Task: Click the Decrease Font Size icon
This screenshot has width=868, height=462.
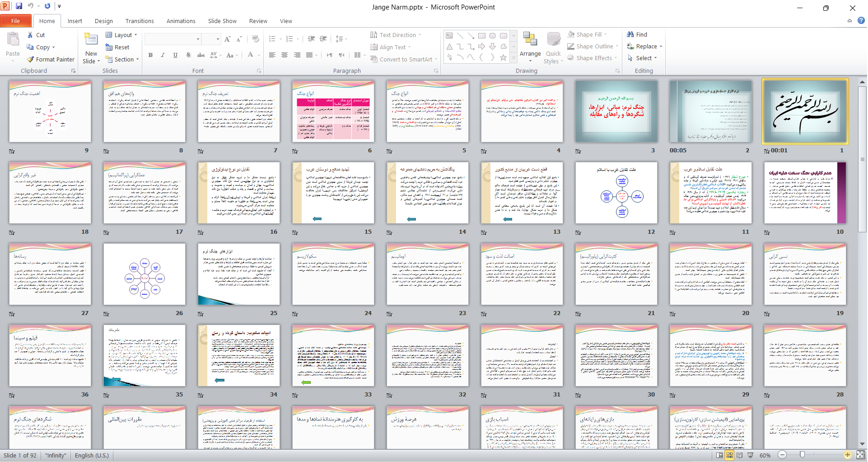Action: [239, 39]
